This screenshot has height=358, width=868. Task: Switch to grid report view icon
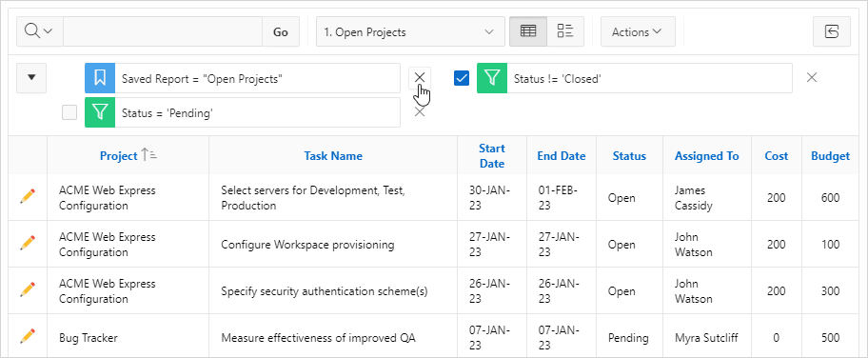pos(528,31)
